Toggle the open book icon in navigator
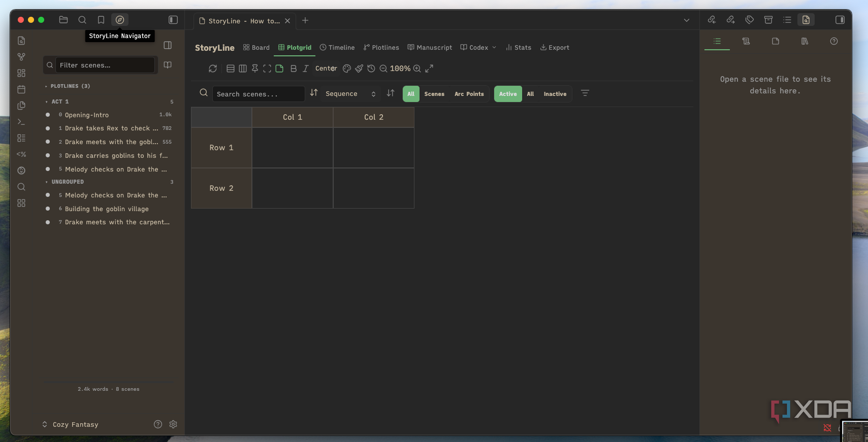The height and width of the screenshot is (442, 868). 168,65
